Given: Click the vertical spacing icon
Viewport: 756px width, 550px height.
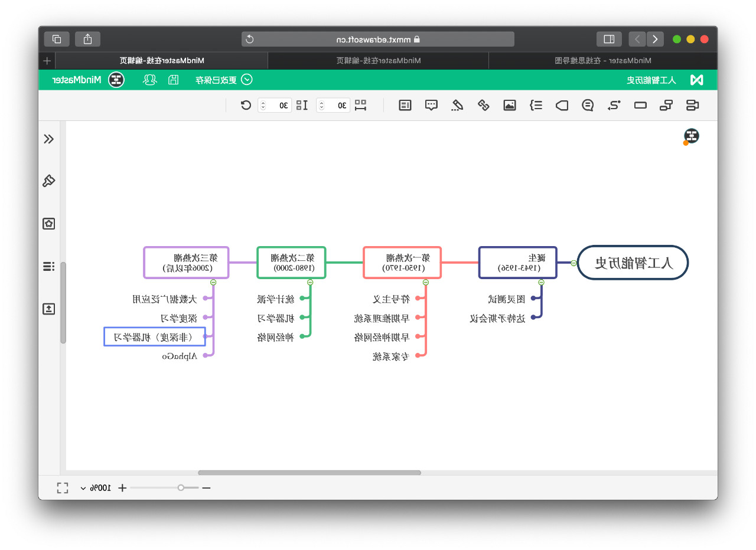Looking at the screenshot, I should coord(302,106).
